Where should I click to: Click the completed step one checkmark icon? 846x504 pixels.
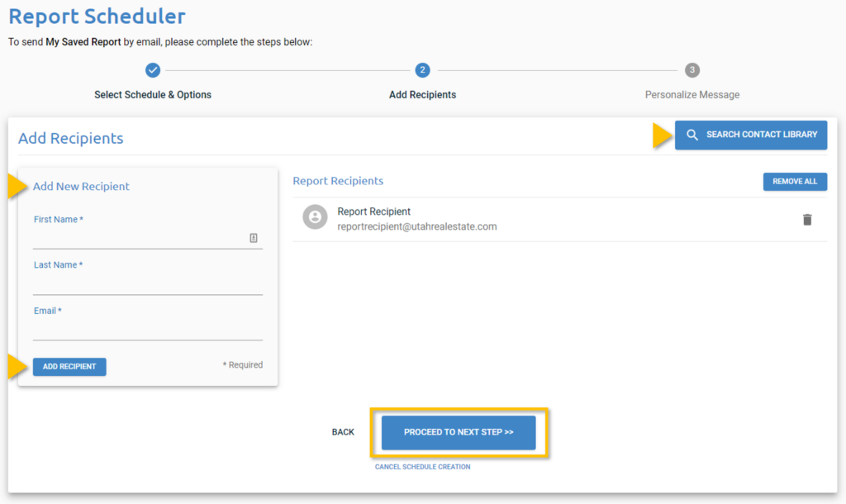[153, 70]
